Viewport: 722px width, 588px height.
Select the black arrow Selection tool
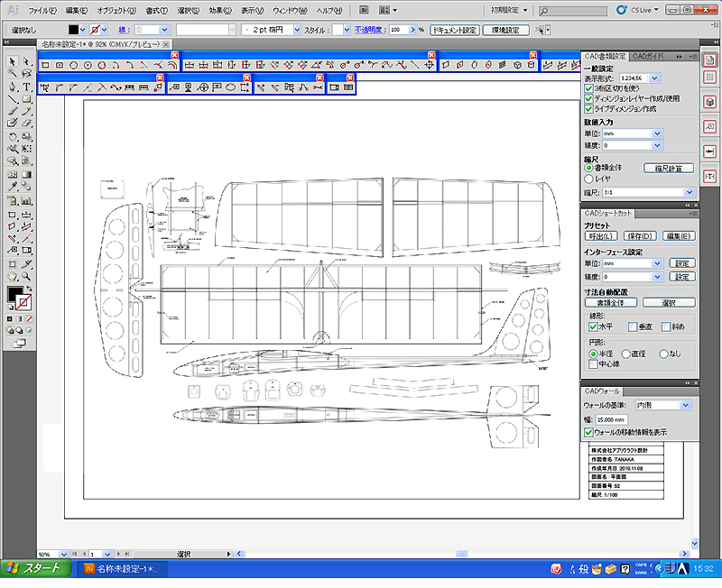coord(13,61)
